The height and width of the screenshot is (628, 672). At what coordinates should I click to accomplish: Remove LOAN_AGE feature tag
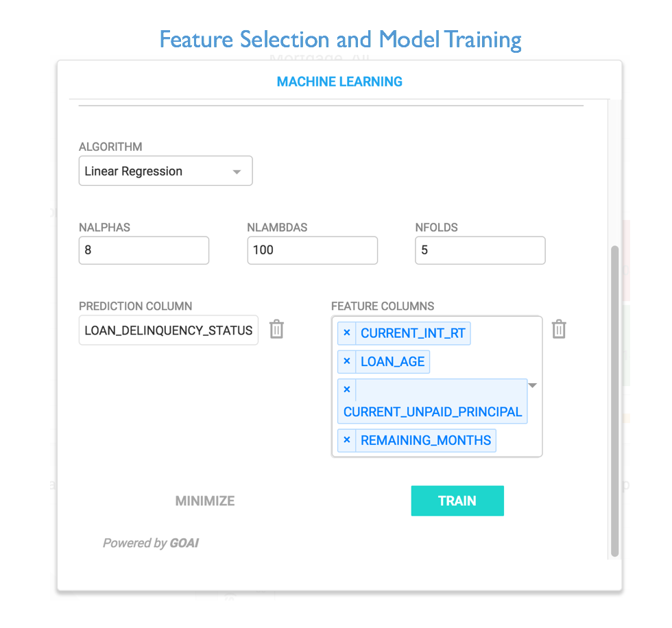tap(347, 361)
